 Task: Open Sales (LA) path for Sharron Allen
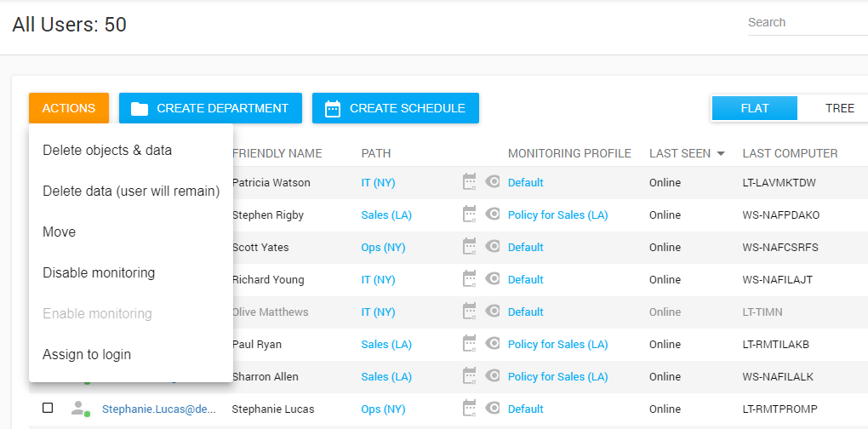coord(386,377)
